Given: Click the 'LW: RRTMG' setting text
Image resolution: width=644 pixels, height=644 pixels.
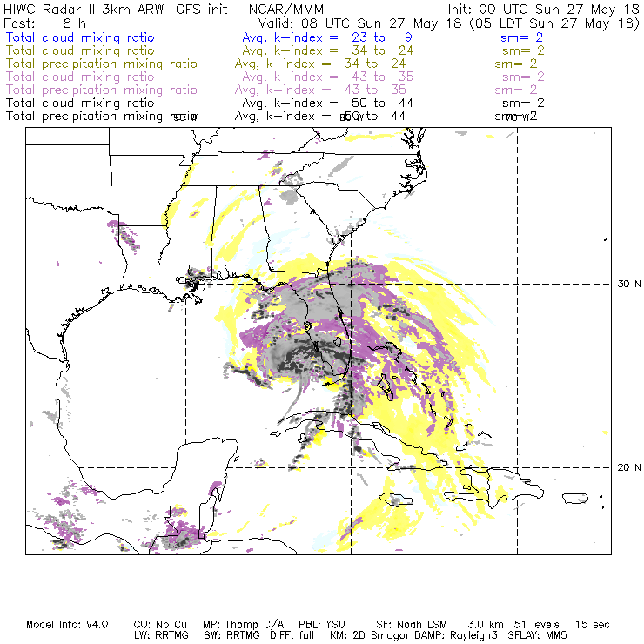Looking at the screenshot, I should click(x=161, y=635).
